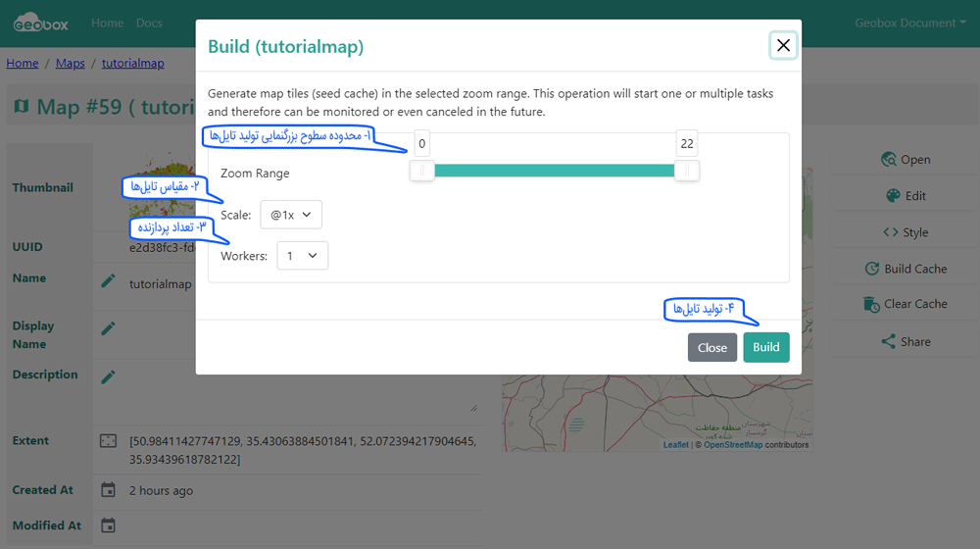Click the pencil icon beside Display Name
This screenshot has height=549, width=980.
(108, 329)
